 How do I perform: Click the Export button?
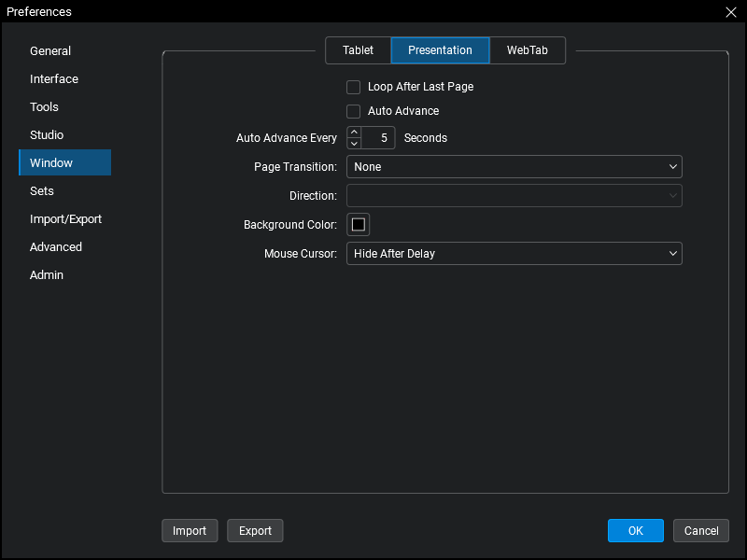[255, 530]
